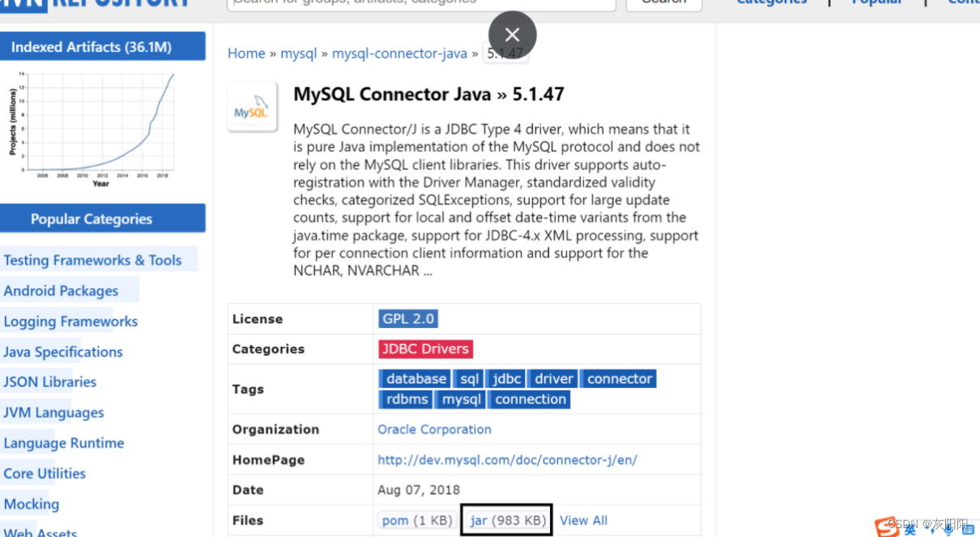Dismiss the overlay with the X button
Image resolution: width=980 pixels, height=537 pixels.
point(512,35)
